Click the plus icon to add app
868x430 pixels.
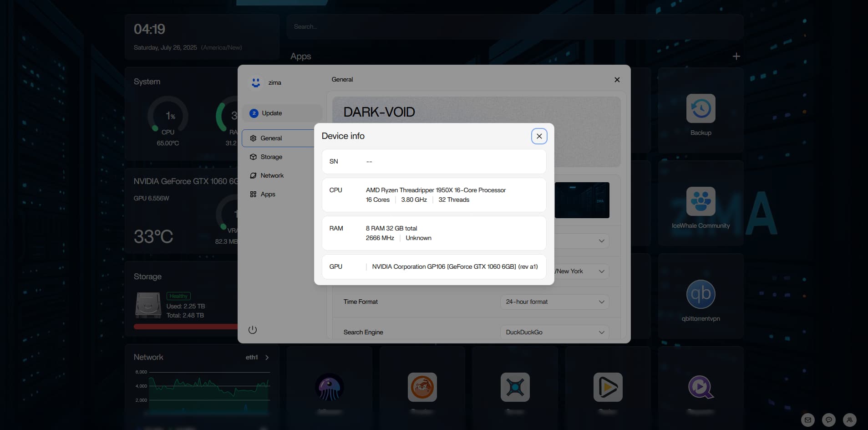[736, 56]
